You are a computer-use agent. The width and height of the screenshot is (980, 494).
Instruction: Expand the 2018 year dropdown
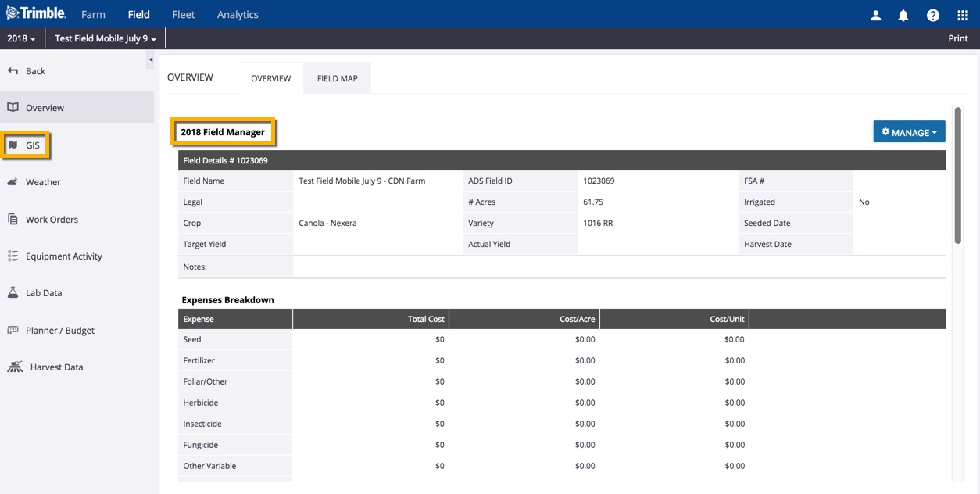tap(21, 38)
